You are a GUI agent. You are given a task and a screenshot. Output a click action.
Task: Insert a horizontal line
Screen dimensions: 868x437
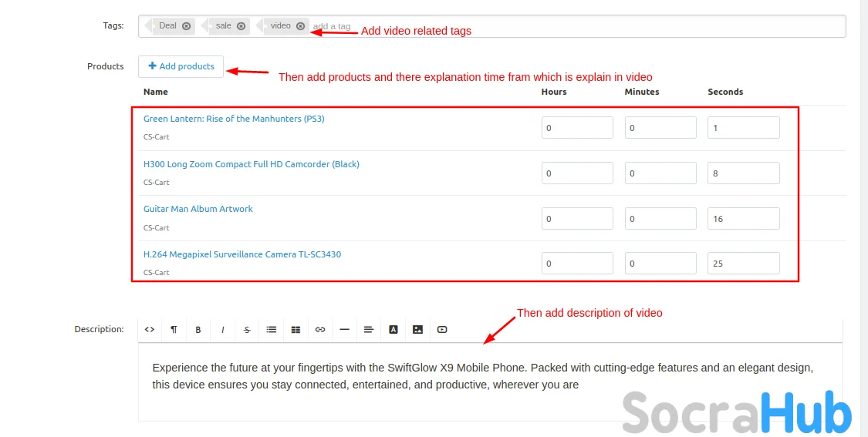(344, 330)
